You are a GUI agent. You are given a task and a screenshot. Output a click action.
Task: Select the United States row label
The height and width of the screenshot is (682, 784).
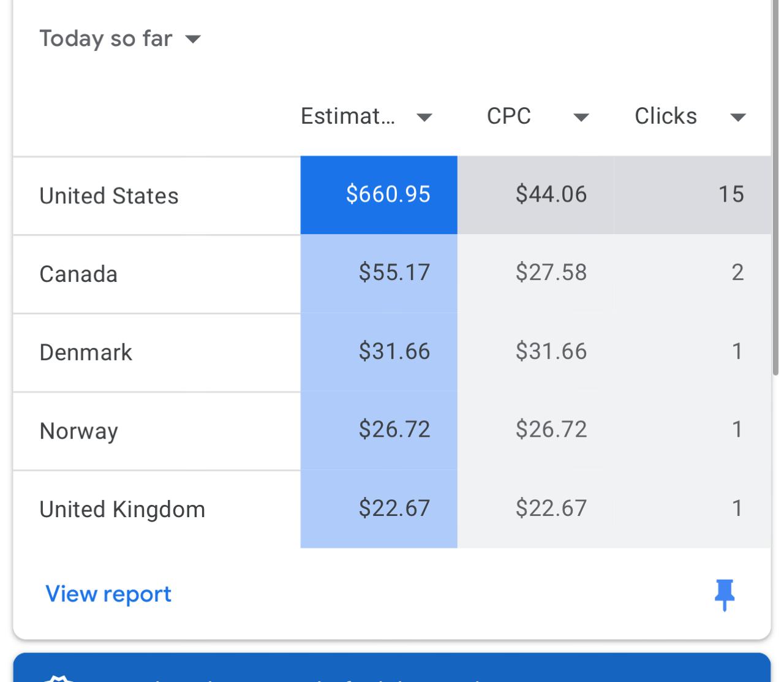pos(109,196)
